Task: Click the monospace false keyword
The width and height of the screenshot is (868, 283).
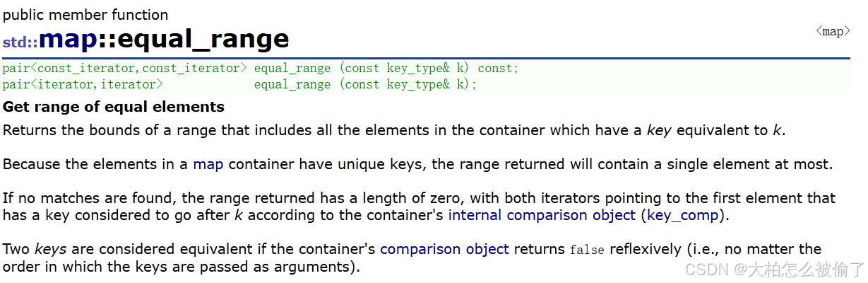Action: tap(587, 250)
